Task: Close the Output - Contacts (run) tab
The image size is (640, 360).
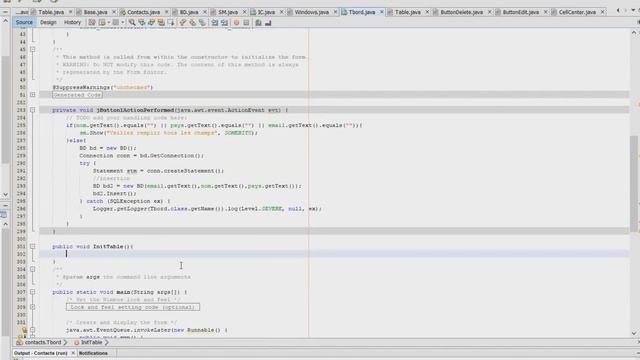Action: point(73,353)
